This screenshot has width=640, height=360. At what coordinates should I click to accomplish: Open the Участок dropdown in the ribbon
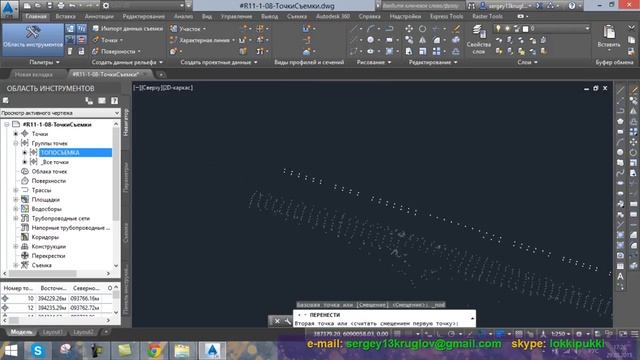188,29
